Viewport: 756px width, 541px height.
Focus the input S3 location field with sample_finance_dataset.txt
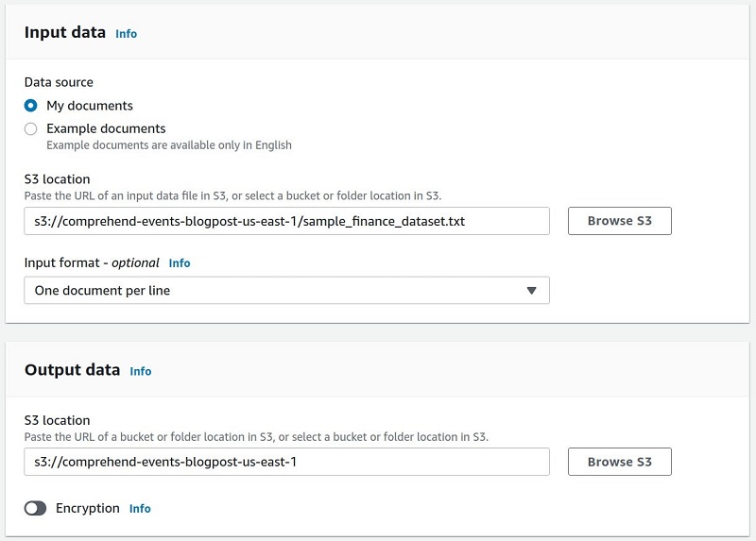coord(287,221)
